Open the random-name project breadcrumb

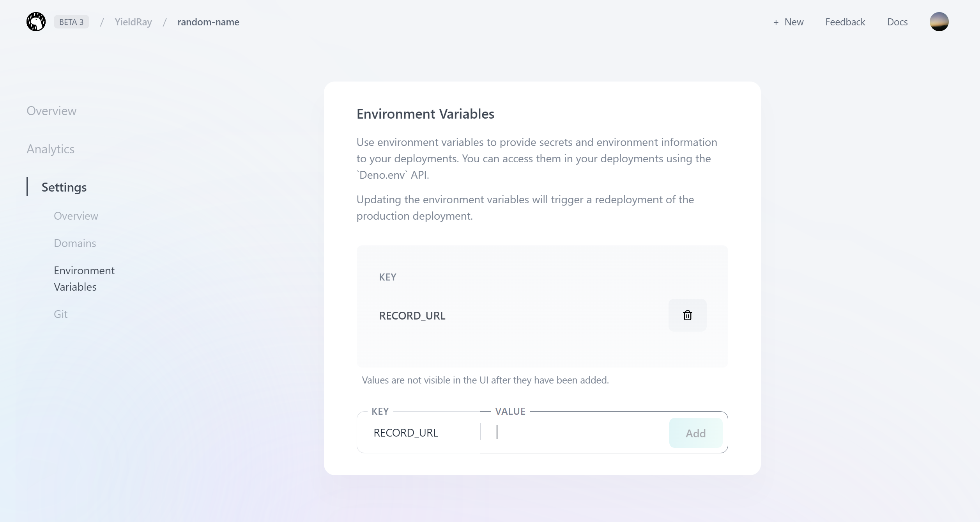(x=208, y=22)
